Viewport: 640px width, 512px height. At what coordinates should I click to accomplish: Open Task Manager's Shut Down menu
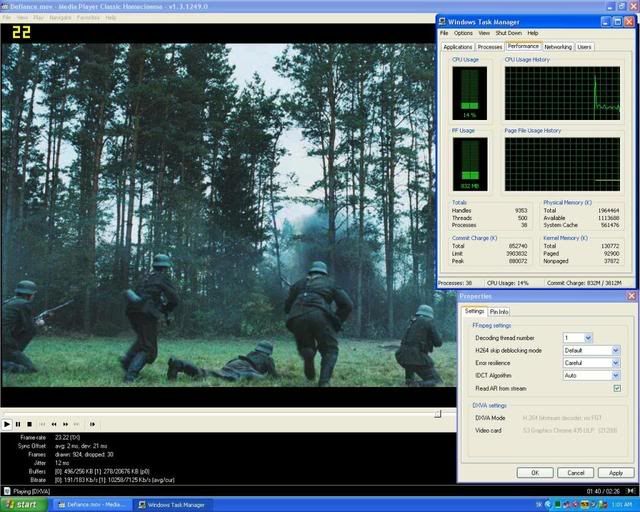pyautogui.click(x=509, y=33)
